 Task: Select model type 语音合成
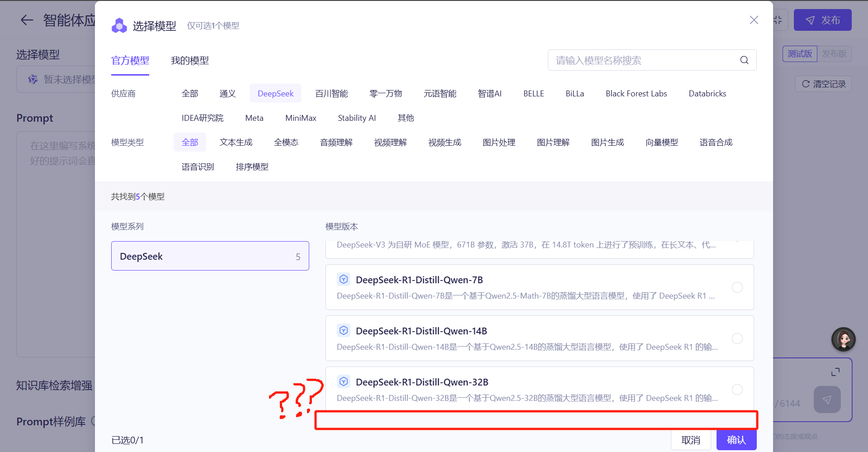coord(716,143)
